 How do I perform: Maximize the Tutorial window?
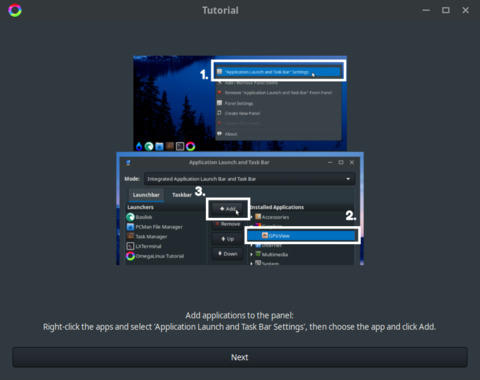[x=446, y=10]
